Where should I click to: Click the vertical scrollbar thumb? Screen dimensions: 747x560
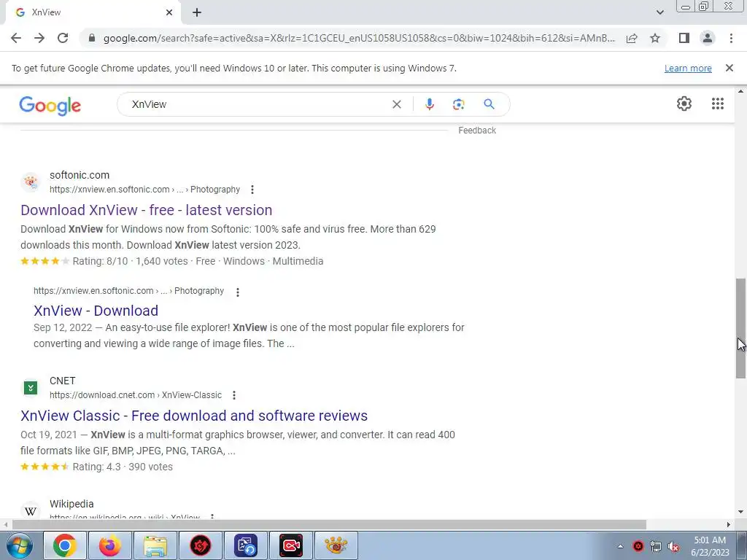(741, 329)
